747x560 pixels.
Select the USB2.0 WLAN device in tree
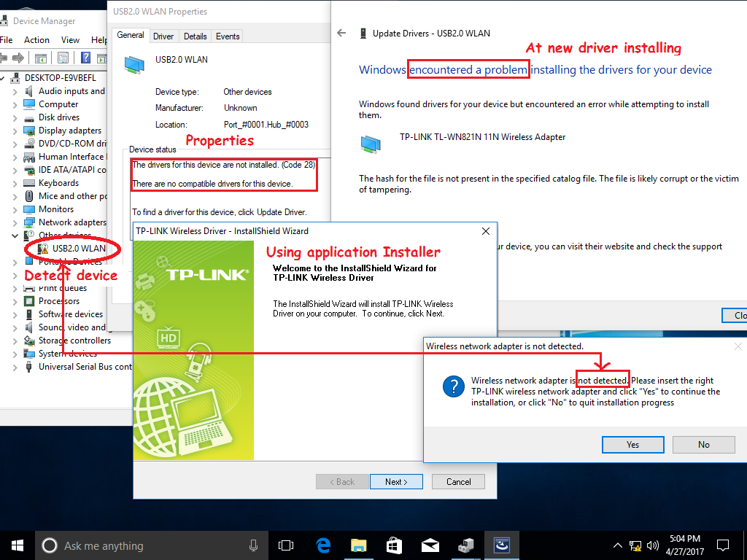click(79, 249)
